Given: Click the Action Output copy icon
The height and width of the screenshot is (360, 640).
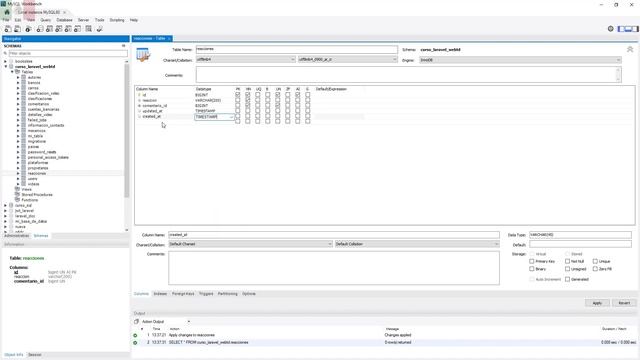Looking at the screenshot, I should point(136,322).
